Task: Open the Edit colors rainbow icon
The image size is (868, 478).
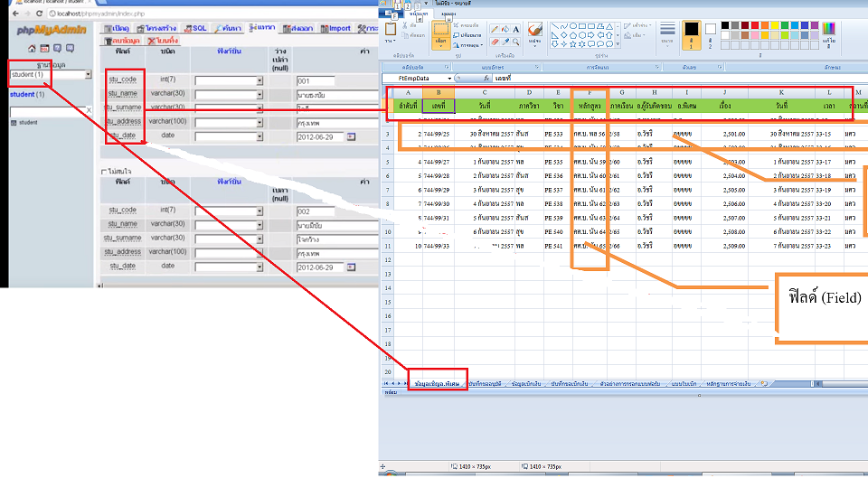Action: 829,29
